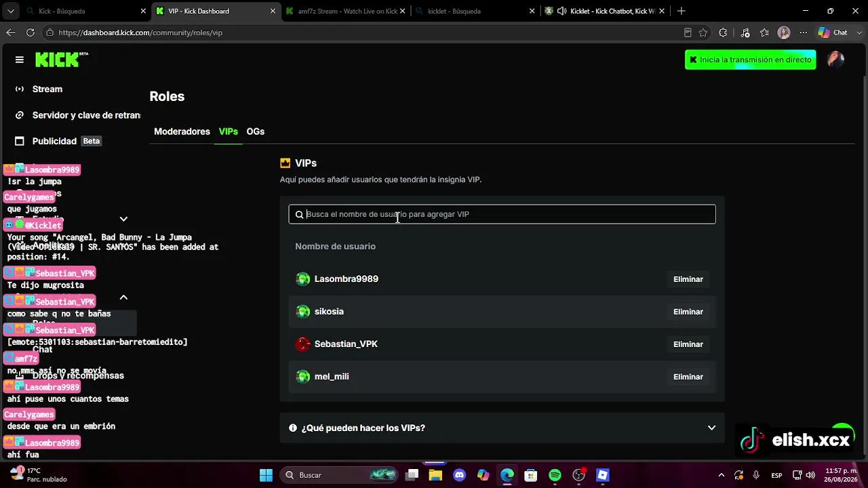The width and height of the screenshot is (868, 488).
Task: Open browser settings three-dot menu
Action: pos(804,33)
